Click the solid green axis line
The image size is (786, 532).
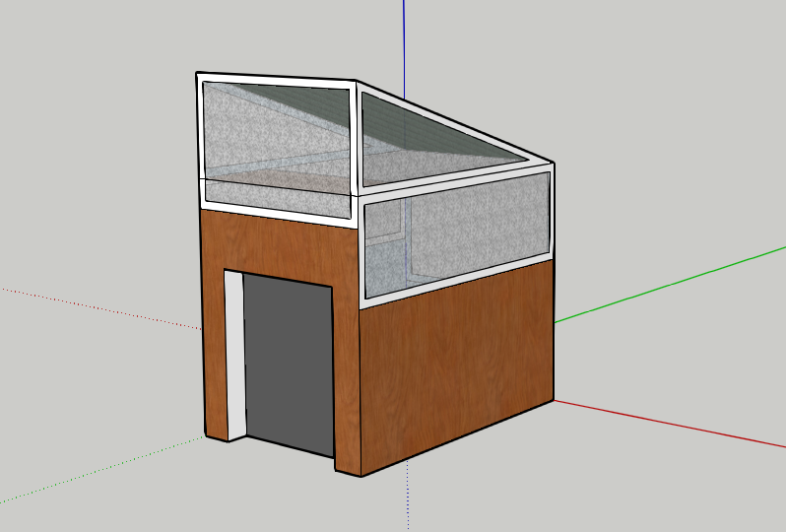(x=670, y=285)
